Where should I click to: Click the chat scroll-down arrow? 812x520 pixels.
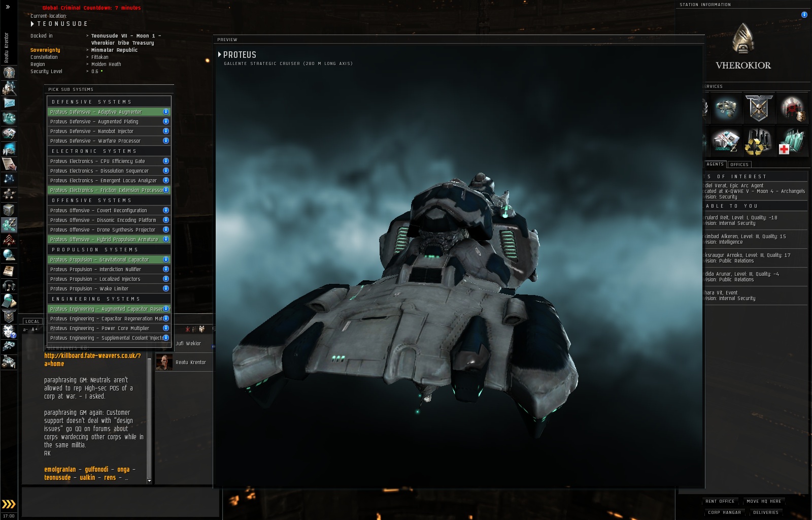pos(149,480)
